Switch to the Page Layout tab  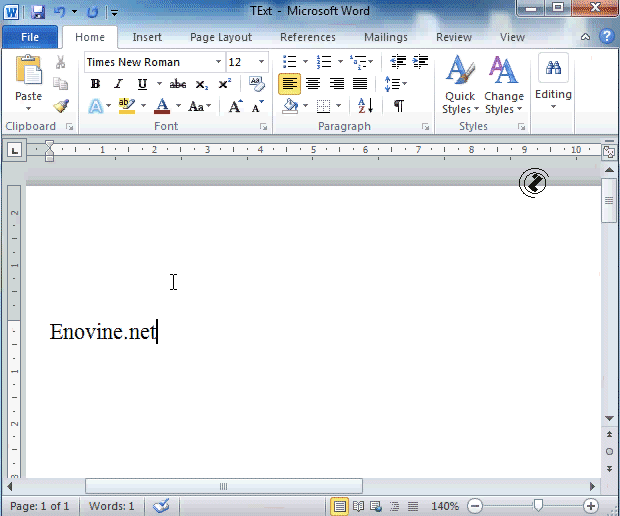221,37
